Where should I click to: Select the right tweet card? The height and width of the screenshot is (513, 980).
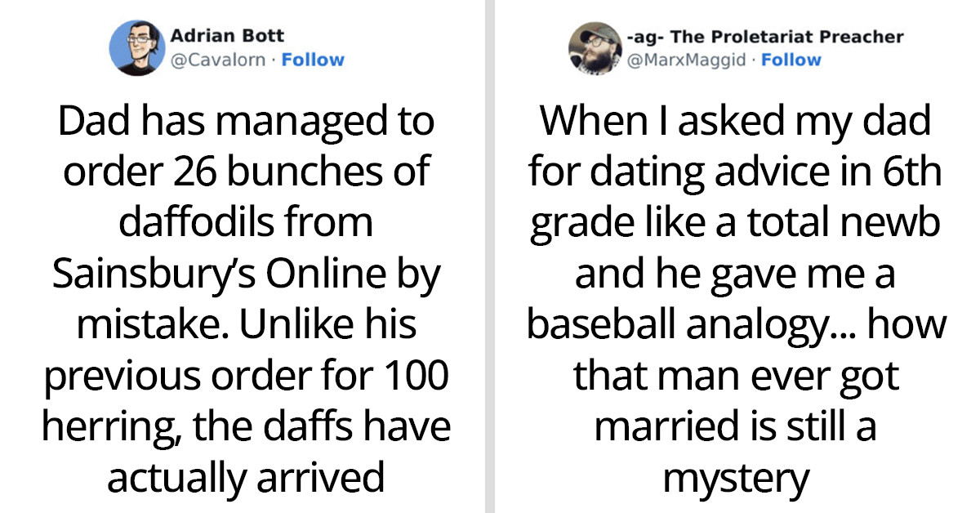(x=735, y=256)
